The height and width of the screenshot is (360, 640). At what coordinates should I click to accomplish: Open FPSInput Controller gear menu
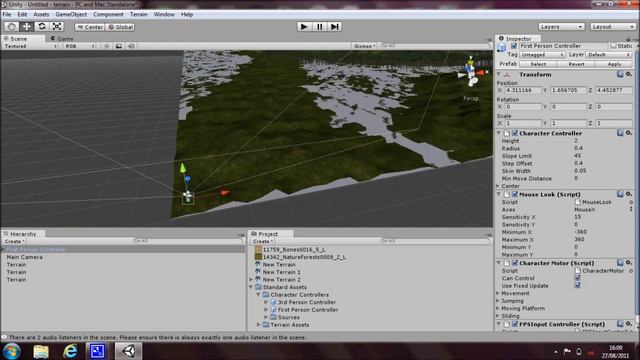tap(629, 324)
